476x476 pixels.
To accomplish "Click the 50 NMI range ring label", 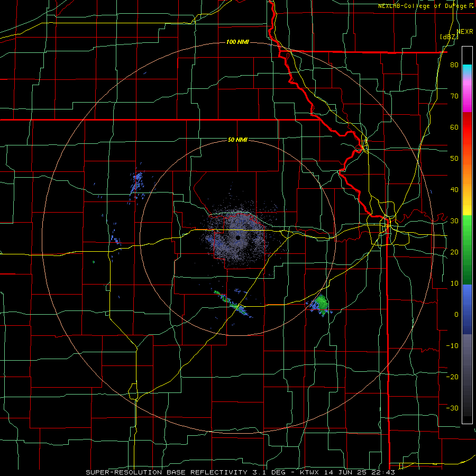I will [237, 140].
